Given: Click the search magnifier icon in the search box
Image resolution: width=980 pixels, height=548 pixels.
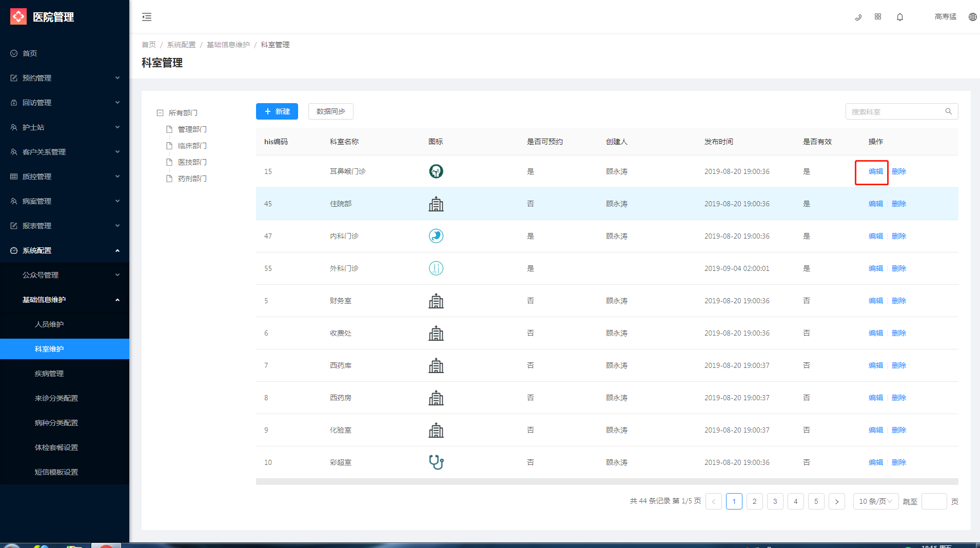Looking at the screenshot, I should [948, 111].
